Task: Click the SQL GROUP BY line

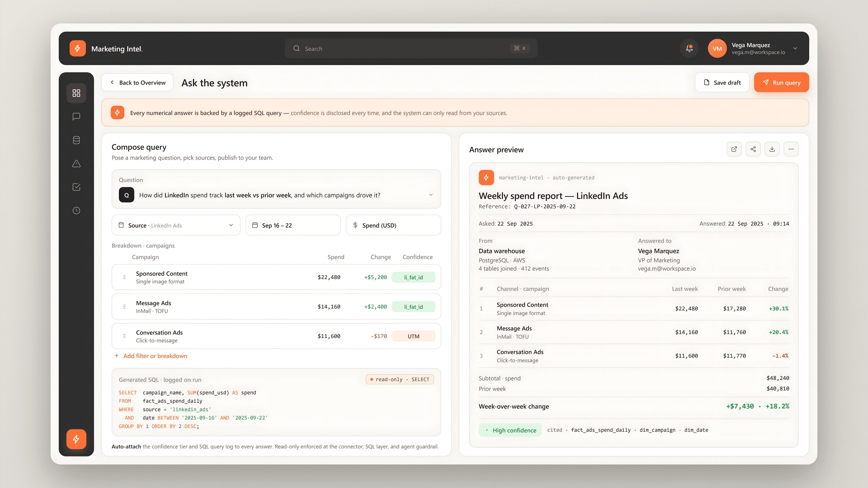Action: pyautogui.click(x=159, y=426)
